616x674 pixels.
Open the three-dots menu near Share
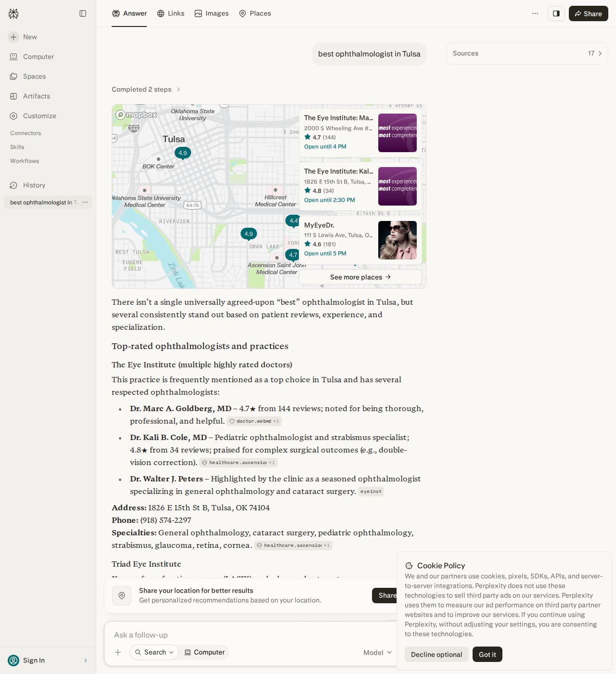pos(535,13)
